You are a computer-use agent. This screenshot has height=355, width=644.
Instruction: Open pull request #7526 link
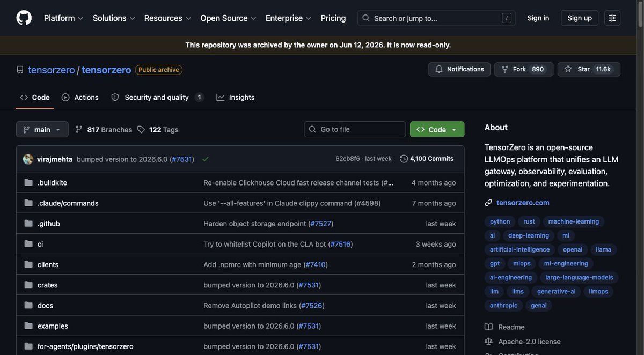312,305
